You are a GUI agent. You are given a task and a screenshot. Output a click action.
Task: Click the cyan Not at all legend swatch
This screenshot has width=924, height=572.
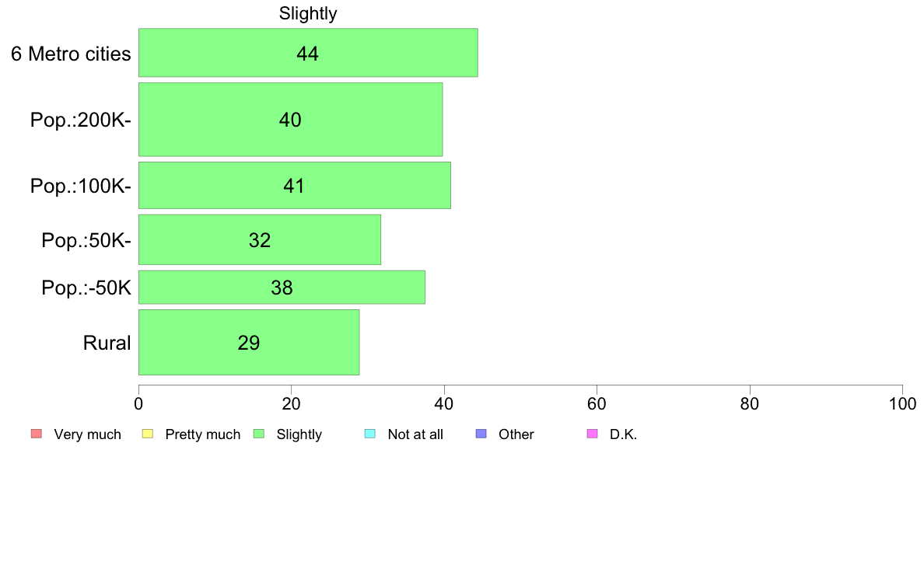point(369,434)
